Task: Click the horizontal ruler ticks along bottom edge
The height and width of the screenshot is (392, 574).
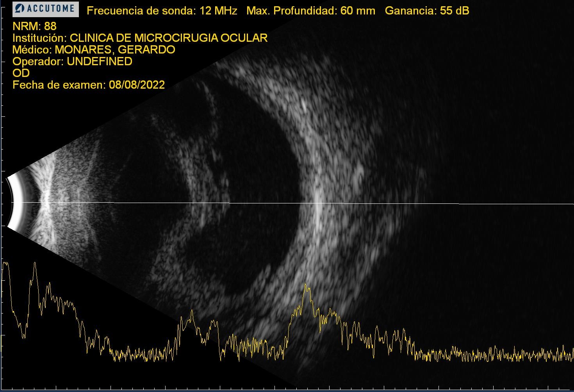Action: [273, 389]
